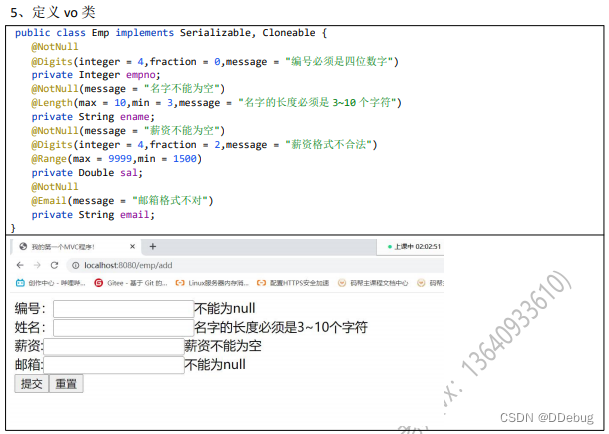Click the @Range(max = 9999,min = 1500) line
The height and width of the screenshot is (434, 609).
click(x=117, y=159)
